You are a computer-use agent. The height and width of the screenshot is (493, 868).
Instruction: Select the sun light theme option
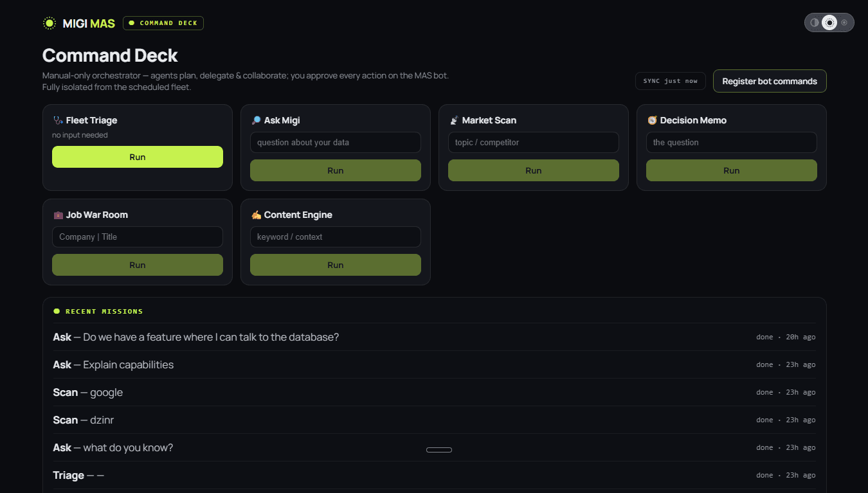[x=829, y=22]
